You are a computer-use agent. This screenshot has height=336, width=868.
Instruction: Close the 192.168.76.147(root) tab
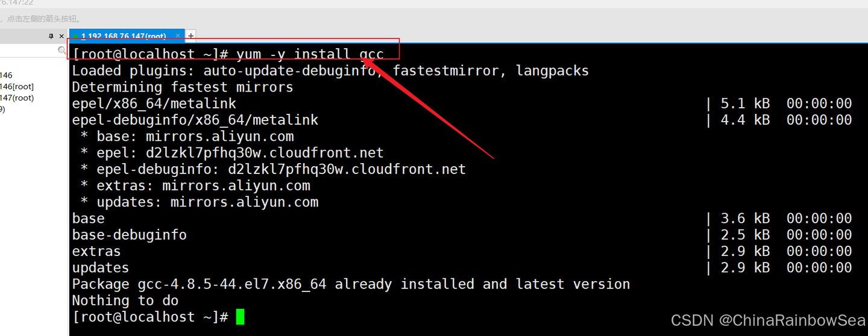pos(178,36)
